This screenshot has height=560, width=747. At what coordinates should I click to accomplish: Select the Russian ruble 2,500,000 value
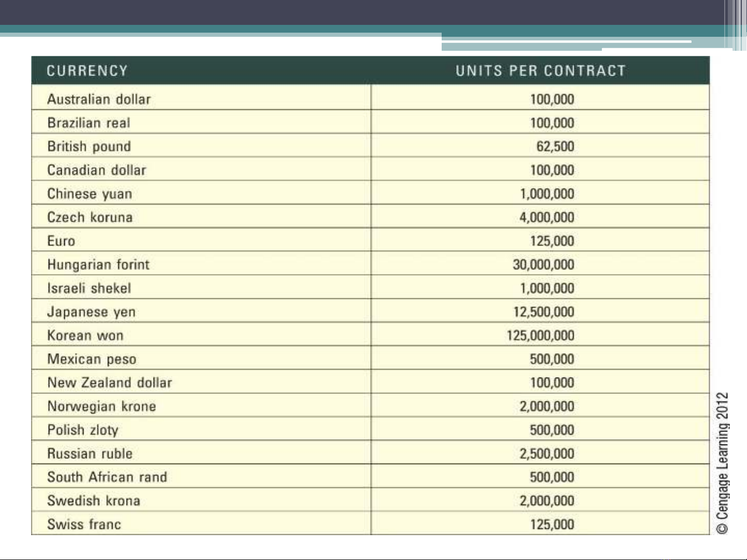coord(547,454)
